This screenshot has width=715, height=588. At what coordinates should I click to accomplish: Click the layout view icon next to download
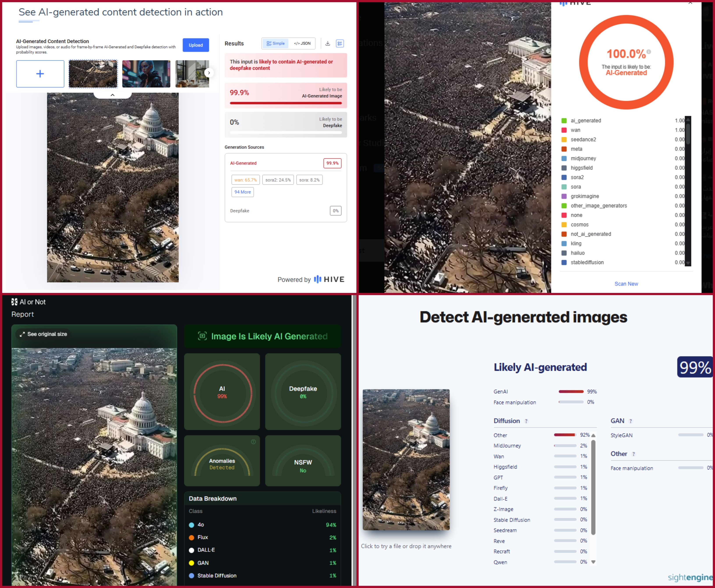[x=340, y=43]
